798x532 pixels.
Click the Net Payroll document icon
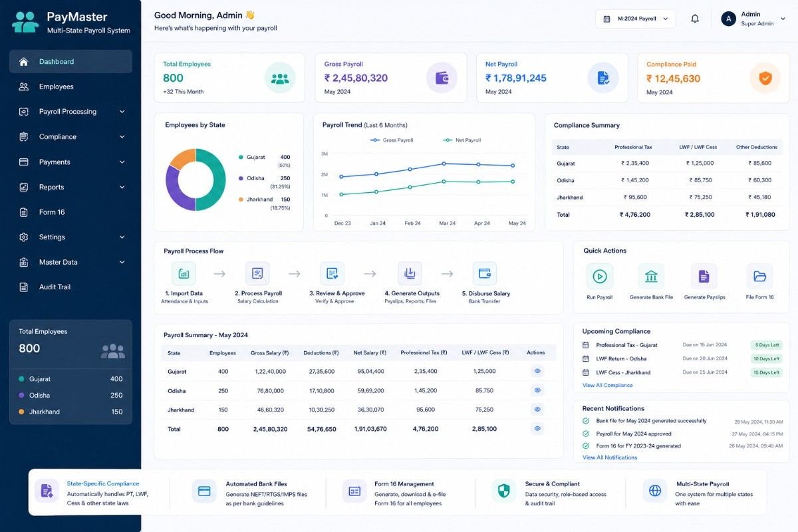coord(603,78)
